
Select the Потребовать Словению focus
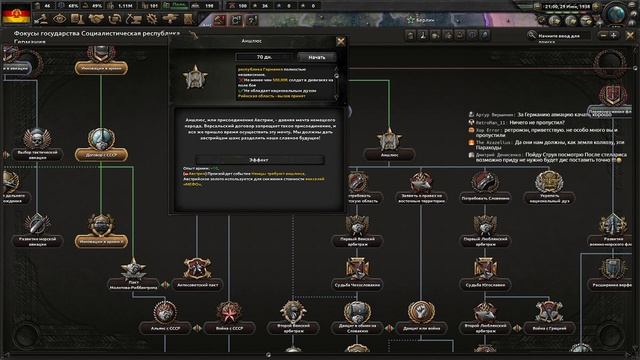[485, 187]
